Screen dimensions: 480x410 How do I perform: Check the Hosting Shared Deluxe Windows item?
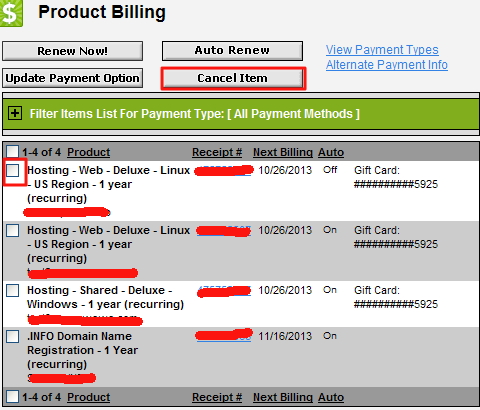click(13, 290)
